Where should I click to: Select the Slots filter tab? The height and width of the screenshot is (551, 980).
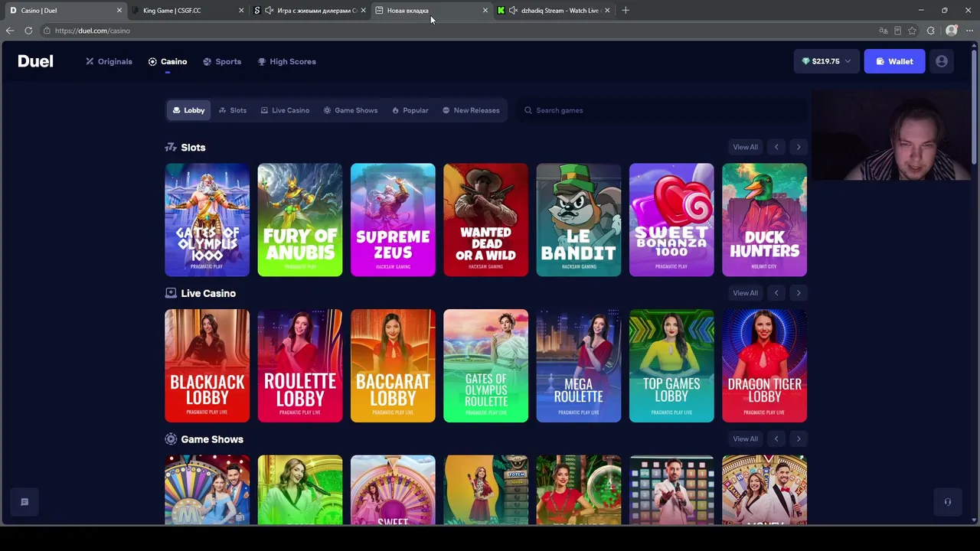point(233,110)
